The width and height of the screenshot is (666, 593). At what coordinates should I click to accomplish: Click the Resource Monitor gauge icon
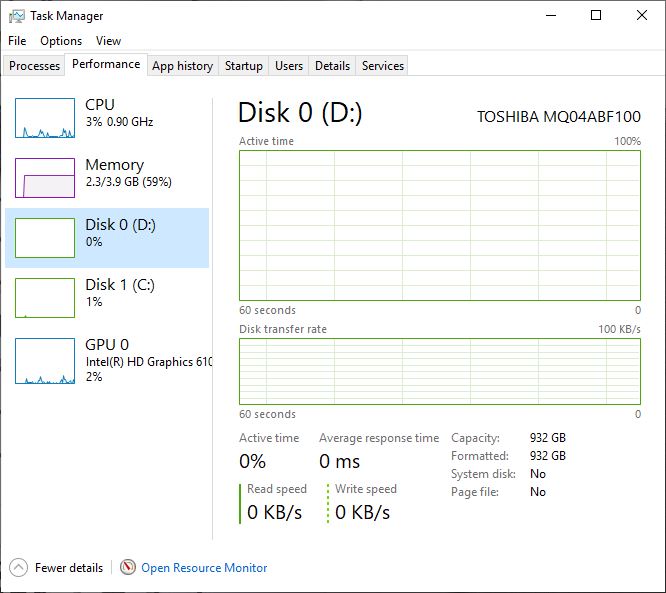point(128,567)
